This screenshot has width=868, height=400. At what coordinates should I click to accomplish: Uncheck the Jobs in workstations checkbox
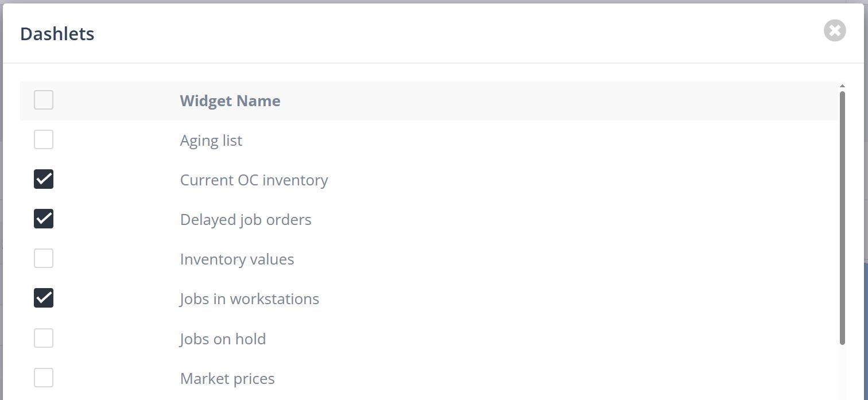44,298
